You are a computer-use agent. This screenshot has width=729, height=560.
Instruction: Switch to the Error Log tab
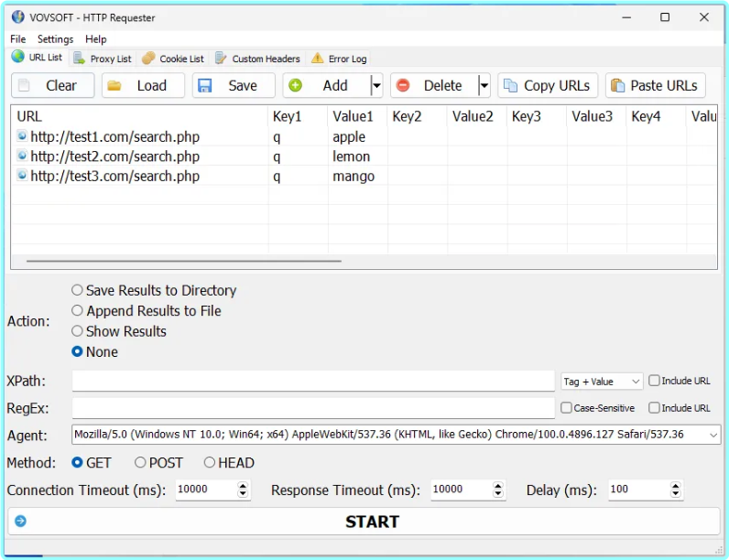(340, 59)
